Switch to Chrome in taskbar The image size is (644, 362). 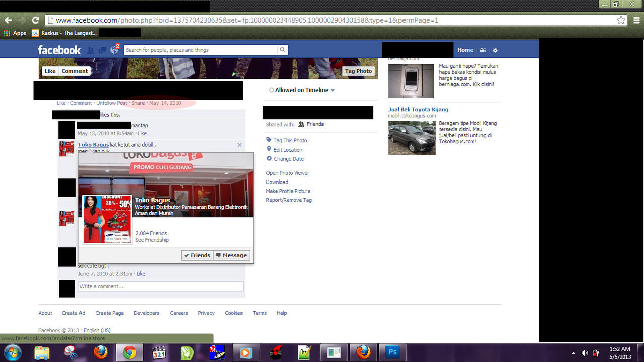coord(129,352)
